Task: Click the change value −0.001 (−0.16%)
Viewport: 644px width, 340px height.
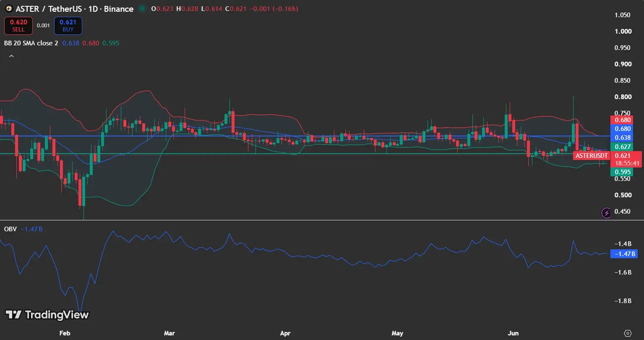Action: click(274, 9)
